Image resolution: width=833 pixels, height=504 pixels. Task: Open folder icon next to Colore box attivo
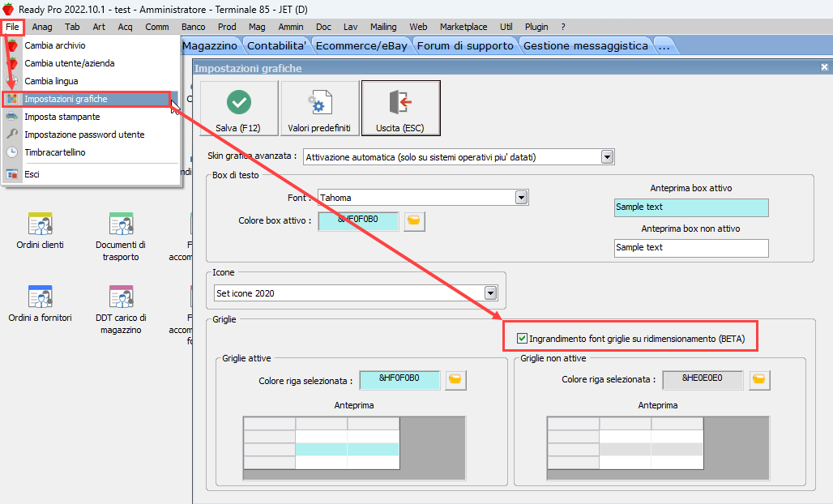pos(414,220)
